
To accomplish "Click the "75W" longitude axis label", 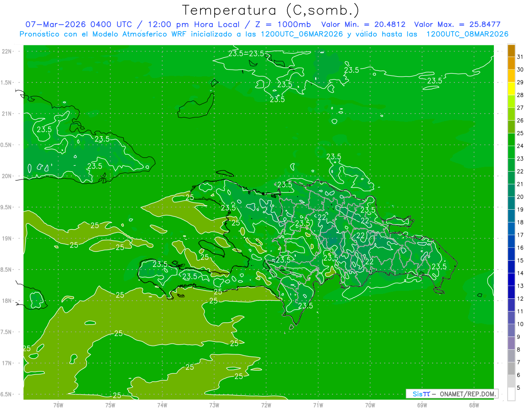I will tap(110, 405).
